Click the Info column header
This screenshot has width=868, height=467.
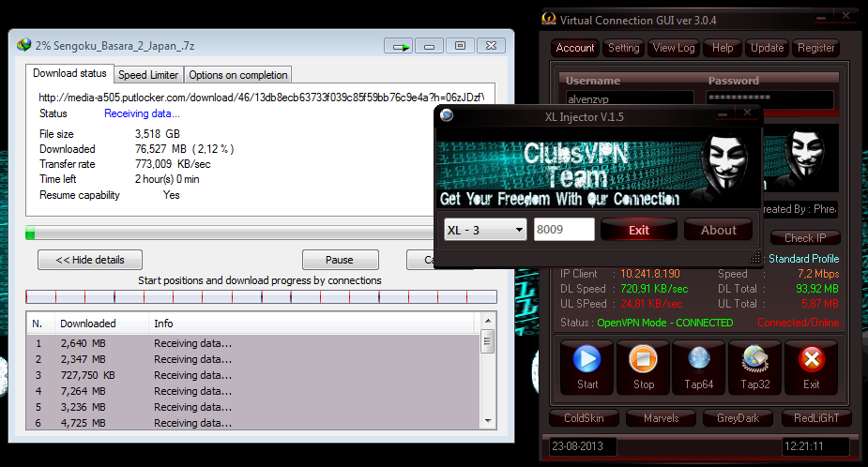click(312, 324)
